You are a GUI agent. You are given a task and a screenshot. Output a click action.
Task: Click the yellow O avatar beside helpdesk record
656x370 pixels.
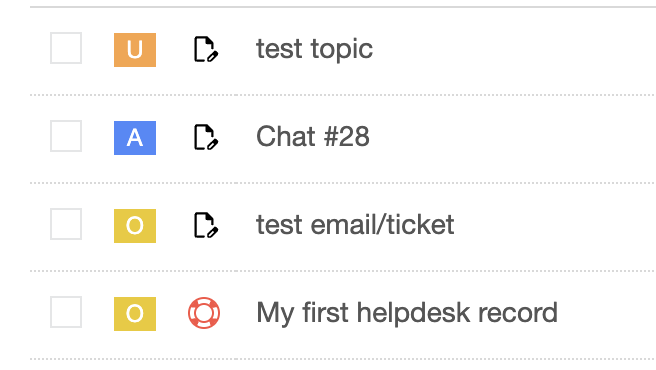[x=135, y=314]
